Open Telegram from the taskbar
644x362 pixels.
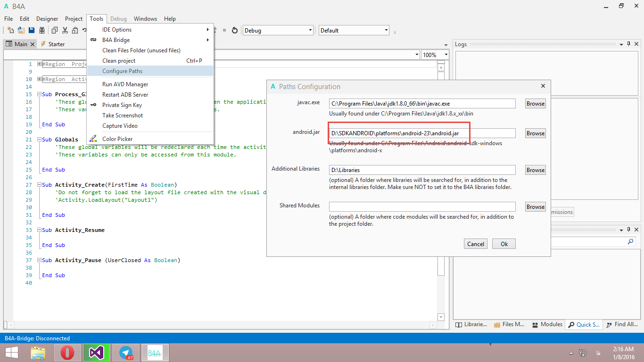(x=126, y=353)
